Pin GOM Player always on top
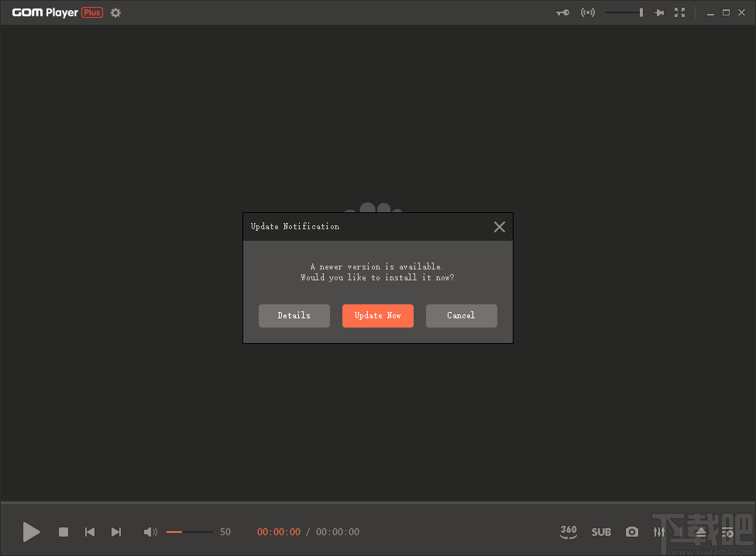 click(658, 12)
